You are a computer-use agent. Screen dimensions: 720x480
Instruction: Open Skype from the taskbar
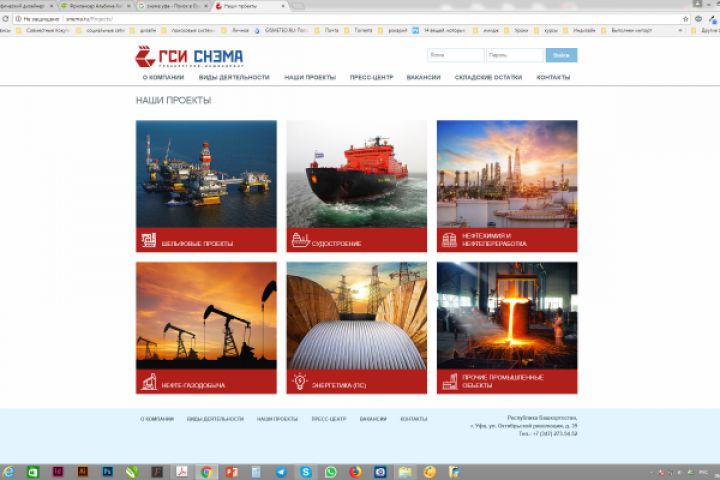[x=306, y=472]
